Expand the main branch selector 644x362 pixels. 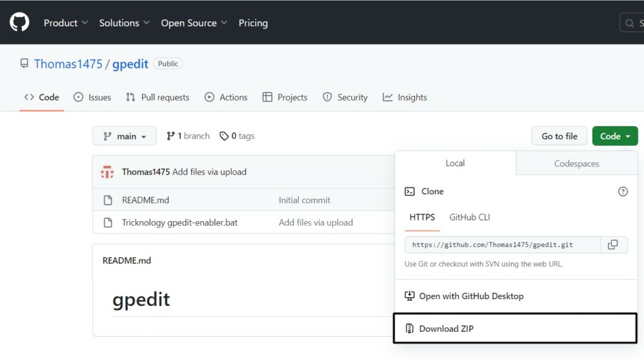[125, 136]
